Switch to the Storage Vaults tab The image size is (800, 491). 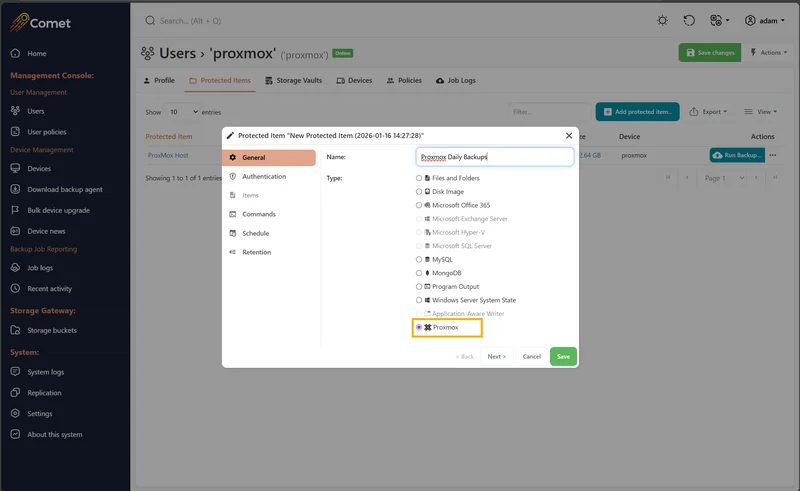tap(293, 81)
